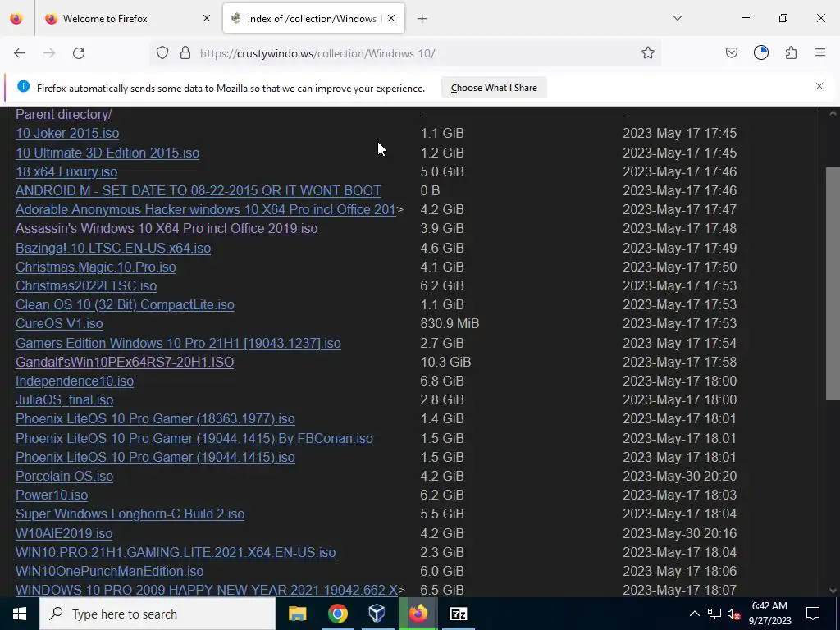Image resolution: width=840 pixels, height=630 pixels.
Task: Close the Welcome to Firefox tab
Action: click(x=207, y=19)
